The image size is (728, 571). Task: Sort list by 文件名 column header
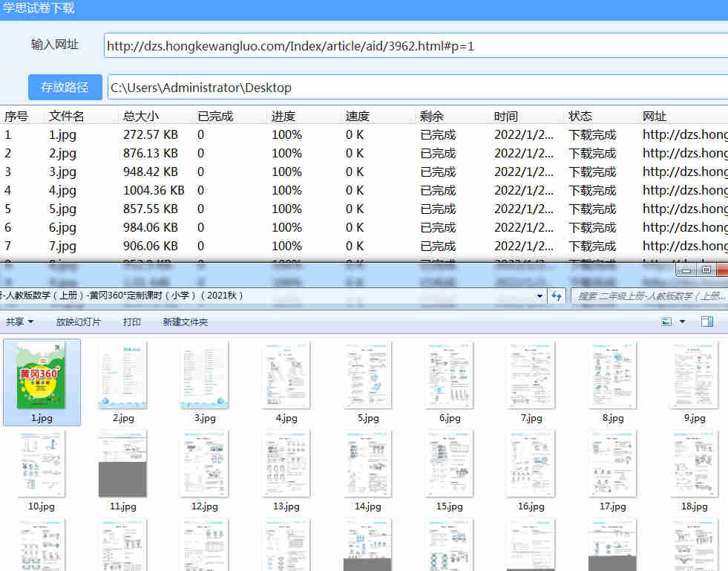(66, 116)
